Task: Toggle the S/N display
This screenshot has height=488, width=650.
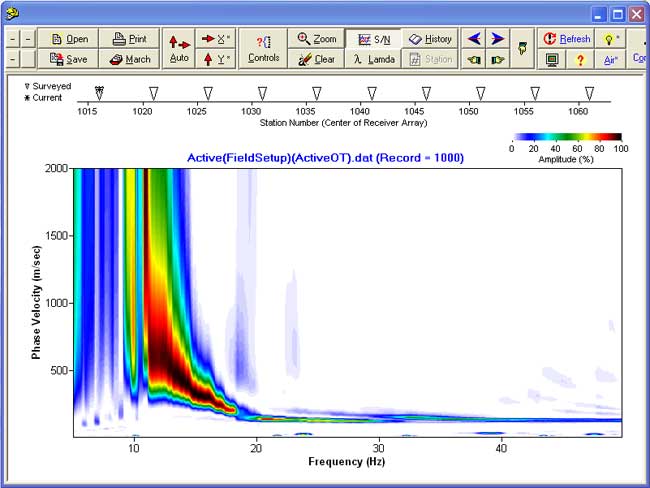Action: click(374, 39)
